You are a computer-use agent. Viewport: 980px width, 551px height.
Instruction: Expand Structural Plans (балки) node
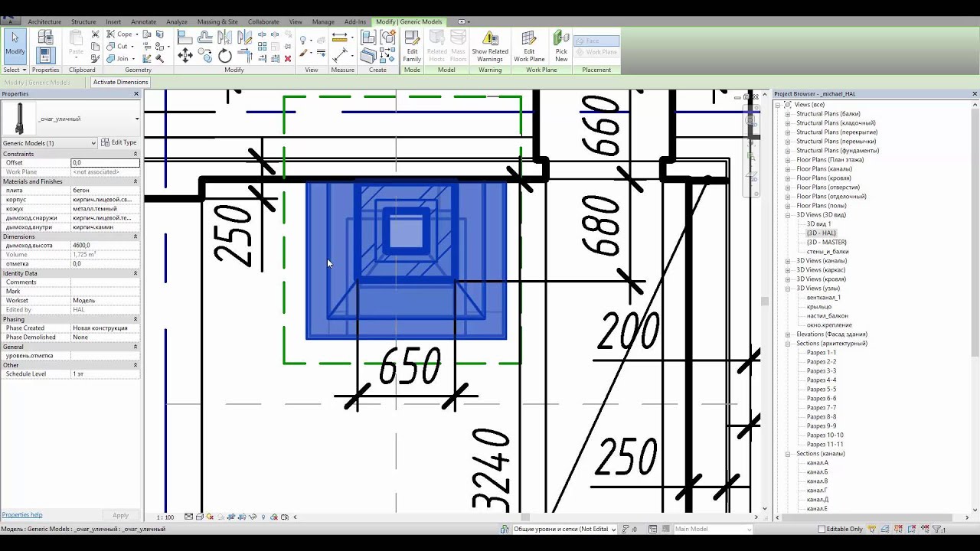pos(788,114)
